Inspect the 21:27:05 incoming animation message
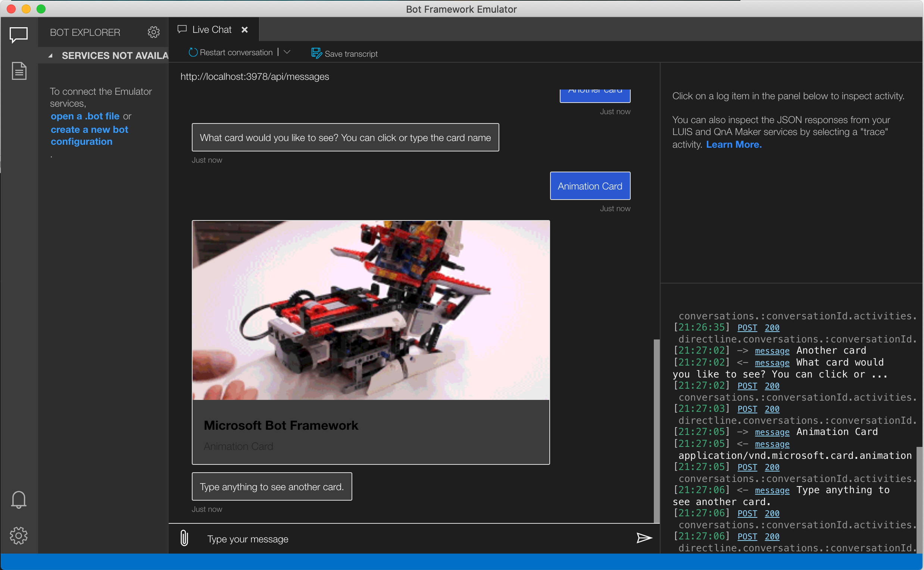This screenshot has width=924, height=570. pyautogui.click(x=772, y=444)
